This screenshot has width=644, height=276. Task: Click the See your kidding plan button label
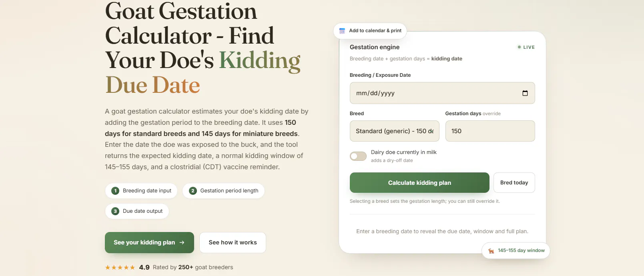144,242
